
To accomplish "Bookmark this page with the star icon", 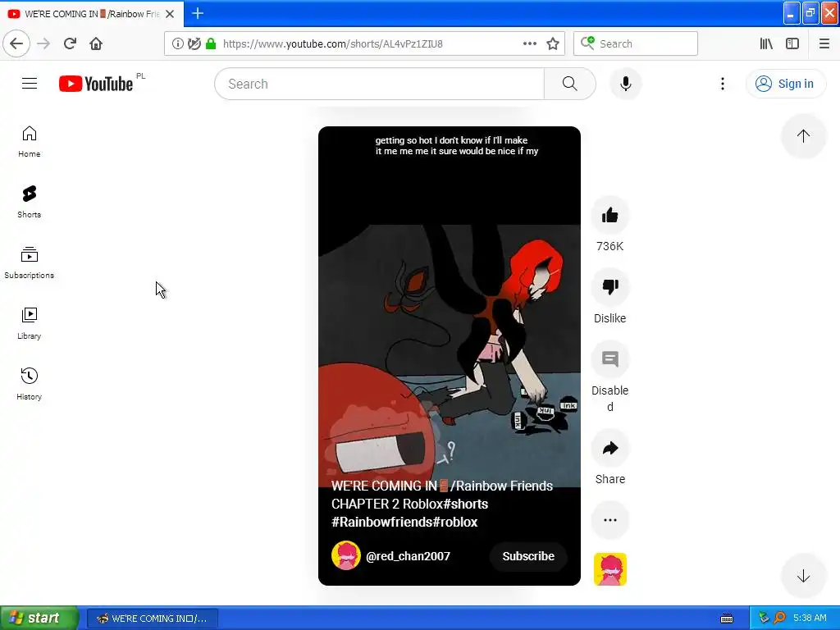I will pyautogui.click(x=553, y=44).
